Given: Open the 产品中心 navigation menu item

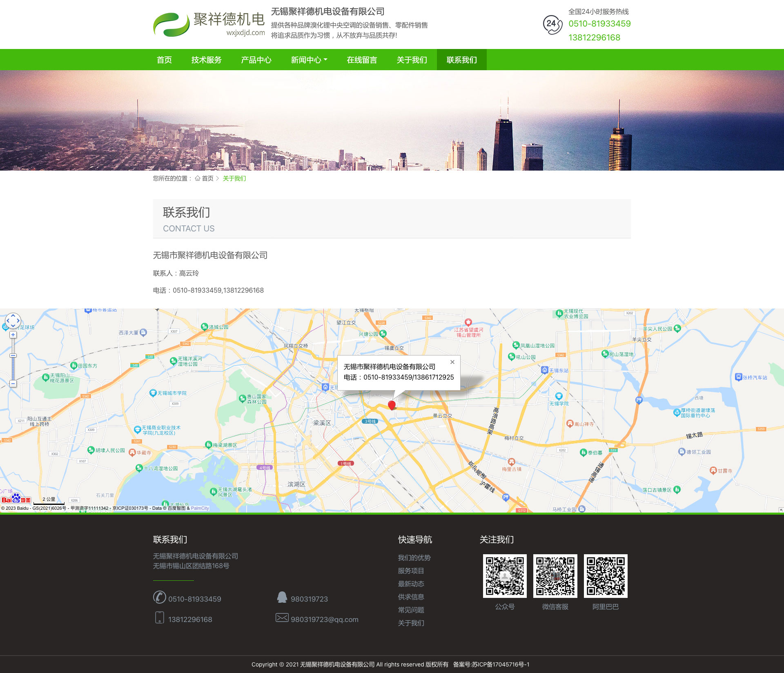Looking at the screenshot, I should coord(256,60).
